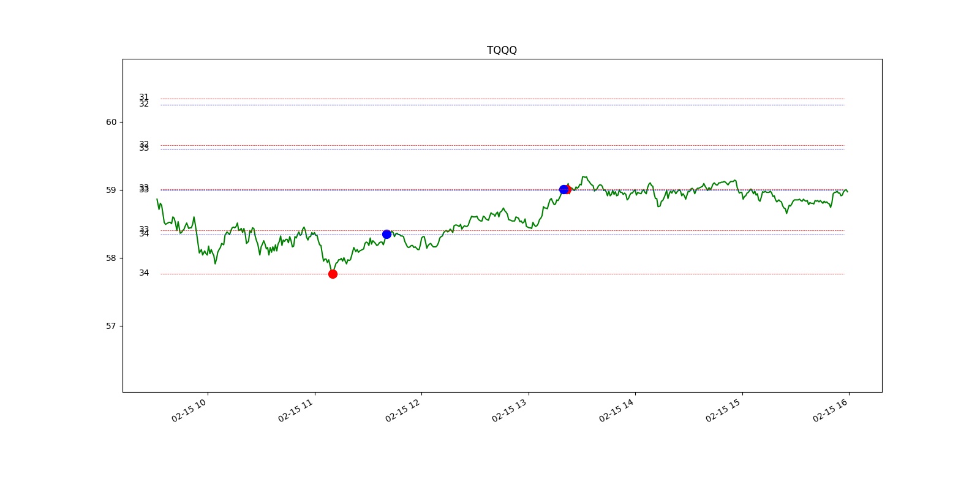The image size is (980, 490).
Task: Click the blue marker between 11 and 12
Action: tap(386, 234)
